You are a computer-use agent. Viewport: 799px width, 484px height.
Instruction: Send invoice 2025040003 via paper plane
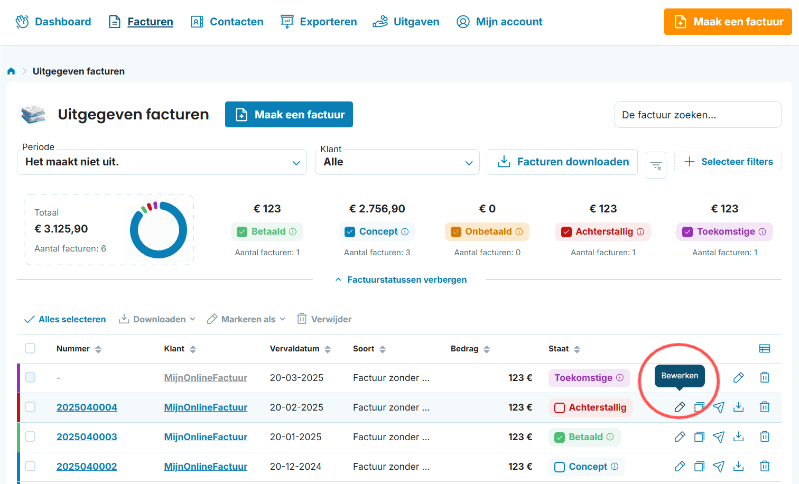[x=718, y=437]
